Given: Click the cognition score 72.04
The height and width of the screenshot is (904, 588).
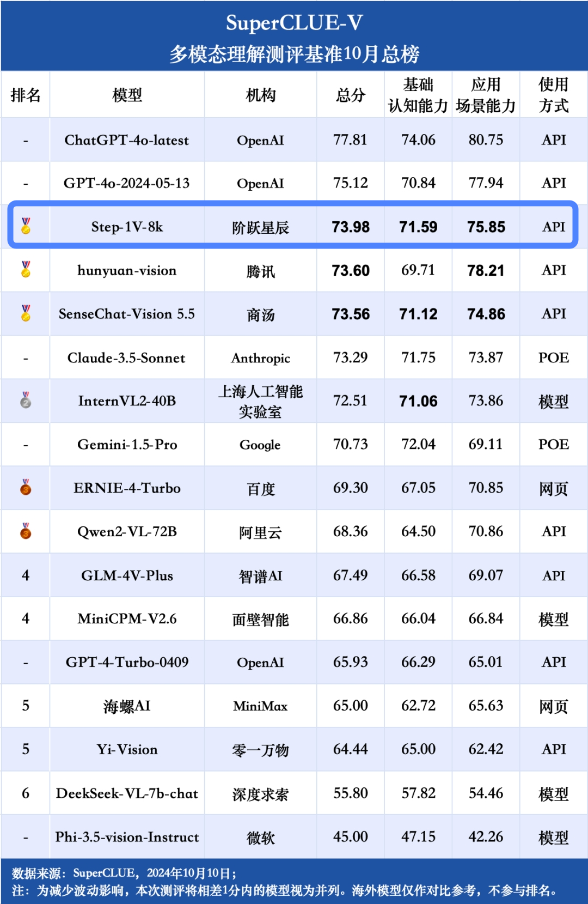Looking at the screenshot, I should click(418, 444).
